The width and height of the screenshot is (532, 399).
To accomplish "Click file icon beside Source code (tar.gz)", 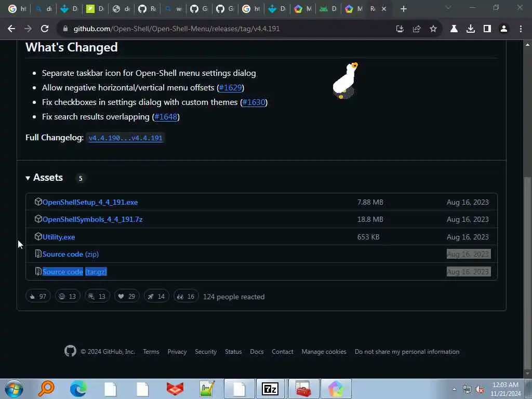I will pyautogui.click(x=38, y=271).
